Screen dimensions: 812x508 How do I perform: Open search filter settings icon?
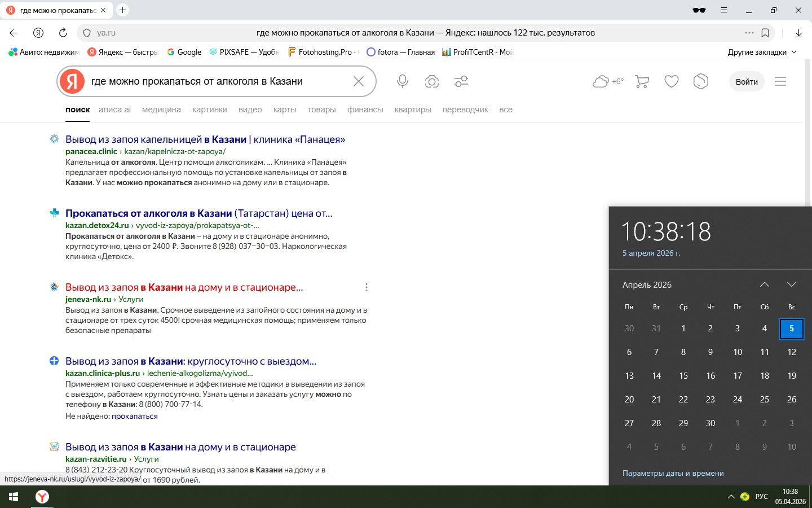coord(461,81)
